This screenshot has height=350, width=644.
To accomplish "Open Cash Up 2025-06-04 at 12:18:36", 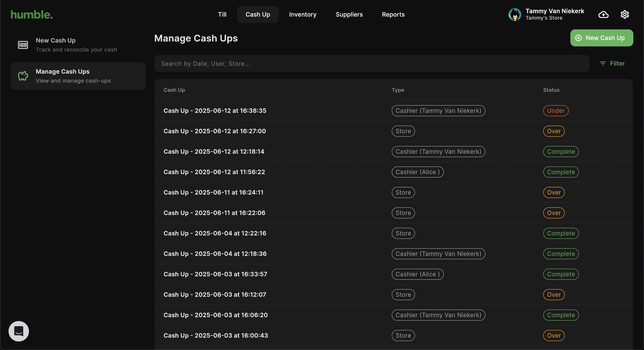I will coord(394,254).
